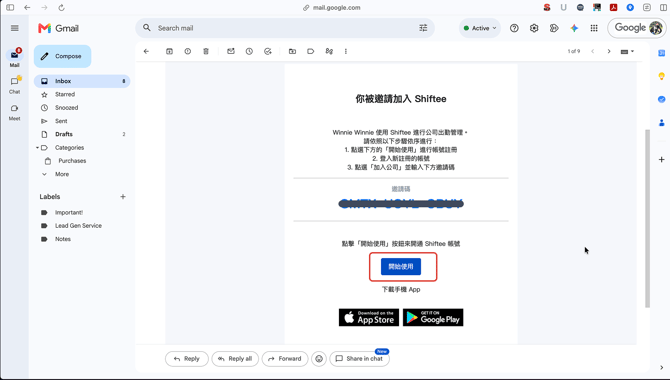This screenshot has height=380, width=670.
Task: Snooze this email with clock icon
Action: click(x=249, y=51)
